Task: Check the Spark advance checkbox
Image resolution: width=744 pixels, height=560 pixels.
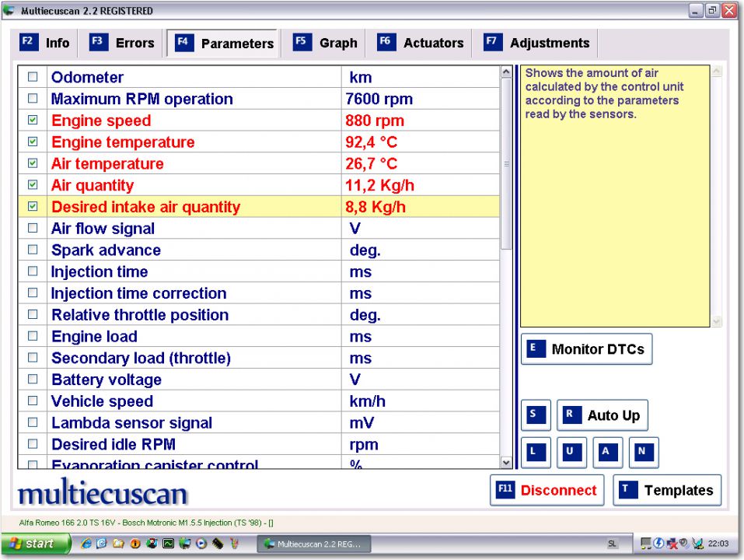Action: point(33,250)
